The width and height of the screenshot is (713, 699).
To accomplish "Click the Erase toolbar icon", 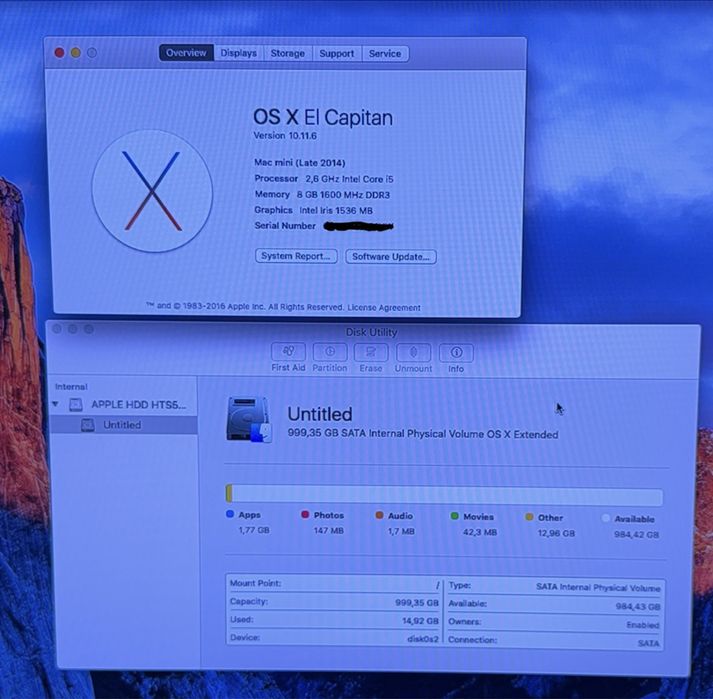I will (x=371, y=352).
